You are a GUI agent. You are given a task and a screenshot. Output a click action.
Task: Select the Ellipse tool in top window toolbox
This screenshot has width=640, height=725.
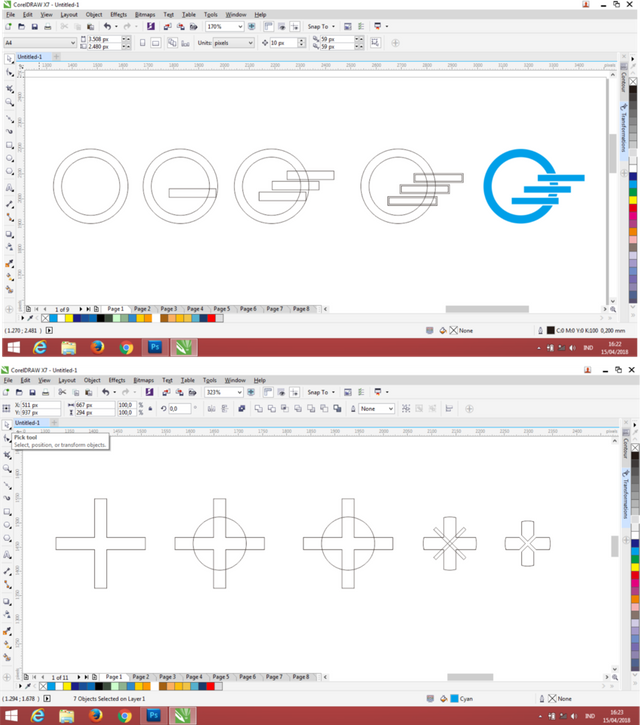9,158
